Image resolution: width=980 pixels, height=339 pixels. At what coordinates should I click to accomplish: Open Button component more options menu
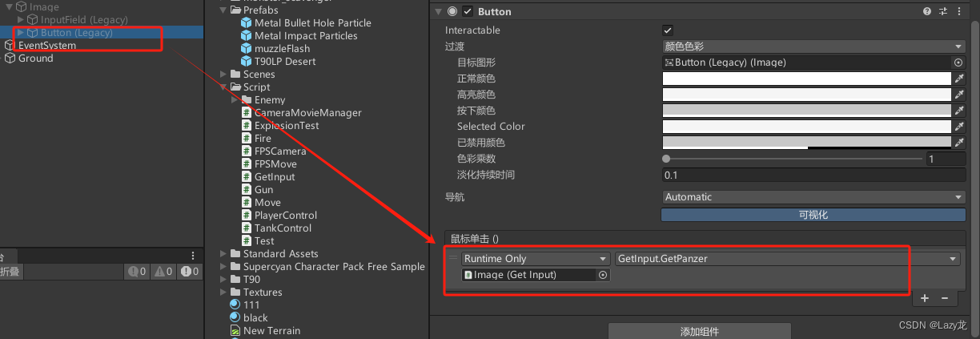click(958, 12)
